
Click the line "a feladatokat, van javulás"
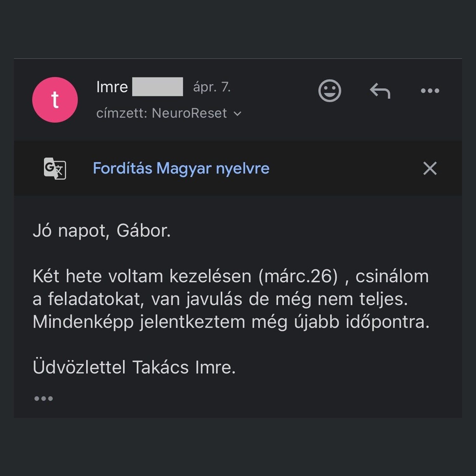coord(137,299)
